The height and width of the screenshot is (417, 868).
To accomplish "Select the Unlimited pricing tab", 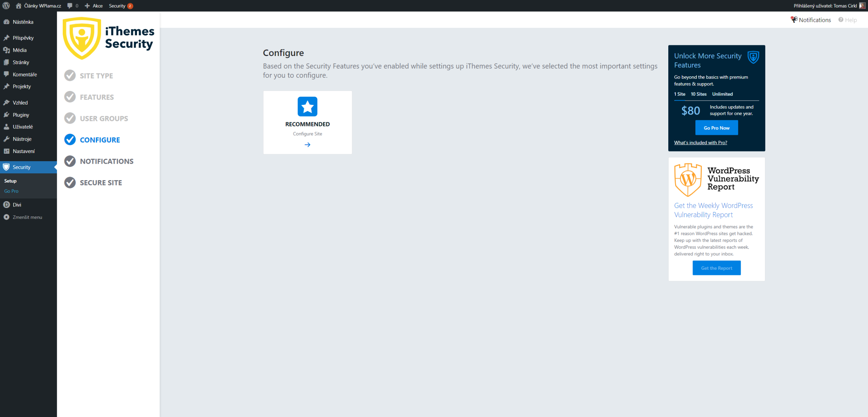I will 723,94.
